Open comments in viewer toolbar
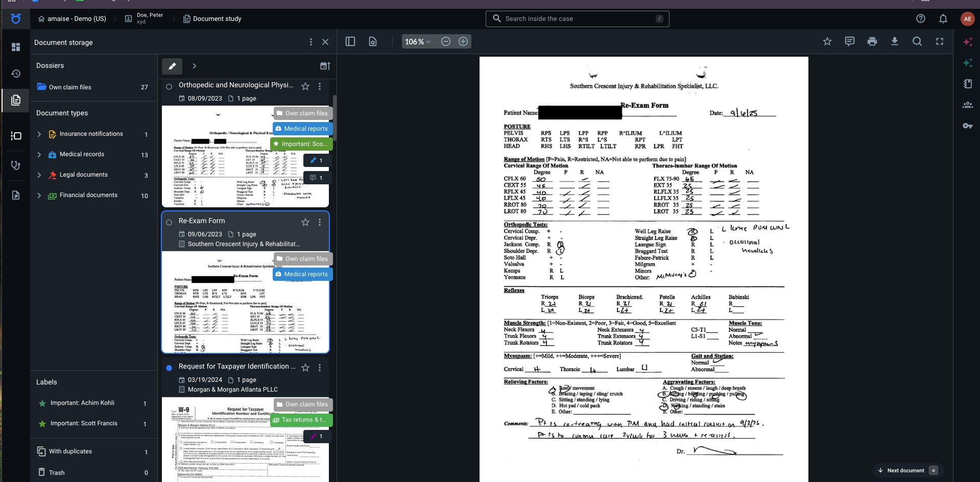This screenshot has height=482, width=980. [x=850, y=41]
